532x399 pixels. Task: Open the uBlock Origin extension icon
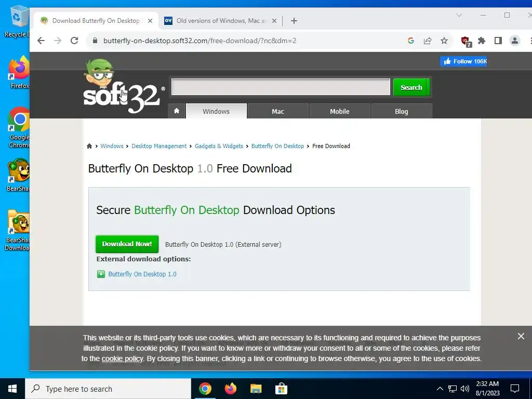[466, 42]
